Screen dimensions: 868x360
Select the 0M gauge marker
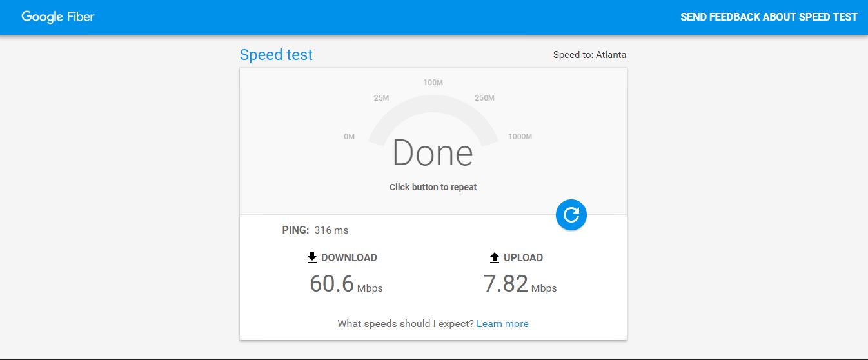point(349,137)
